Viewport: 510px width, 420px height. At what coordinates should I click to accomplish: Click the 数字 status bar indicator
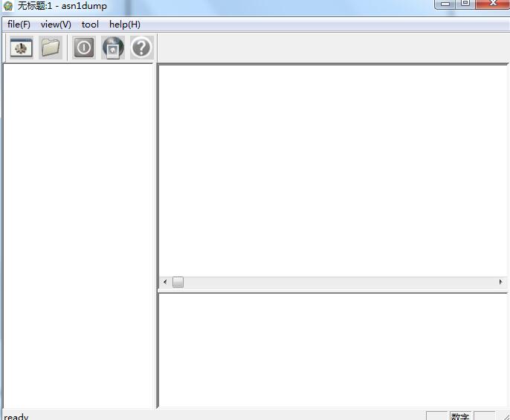pyautogui.click(x=460, y=416)
